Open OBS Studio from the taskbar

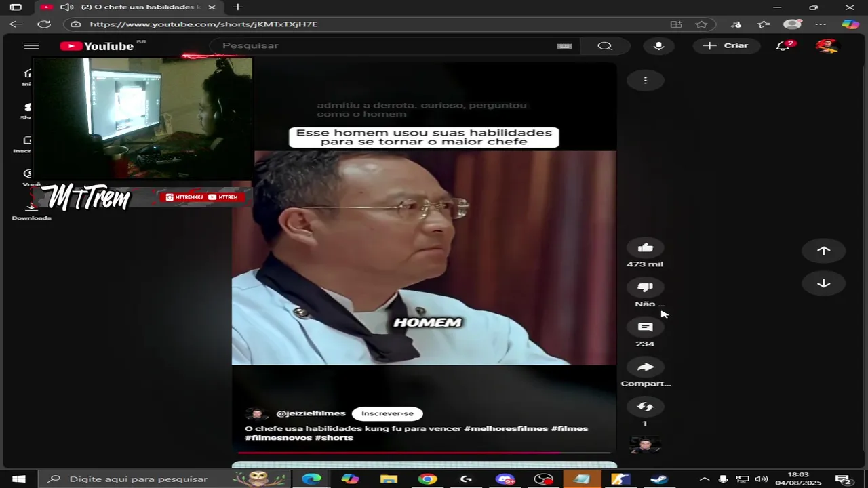point(543,479)
